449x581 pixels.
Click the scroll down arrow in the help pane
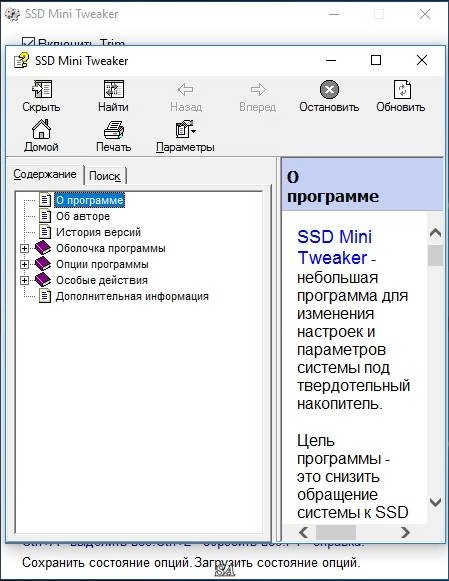[x=435, y=502]
